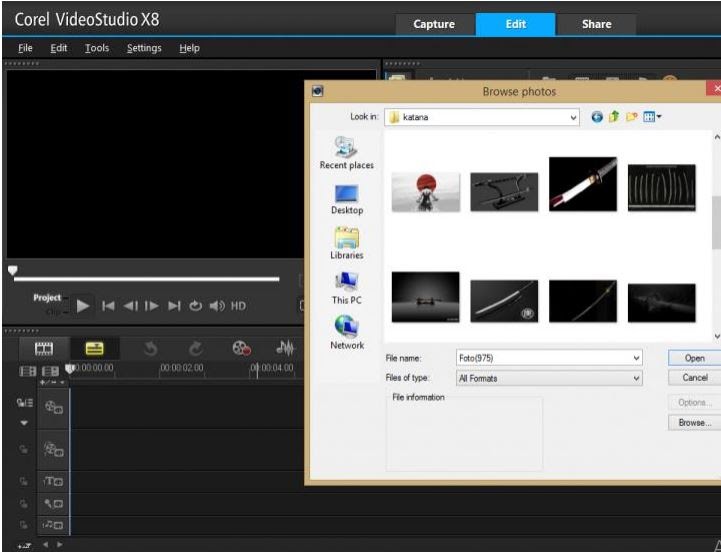721x552 pixels.
Task: Go back to last folder visited
Action: pos(597,117)
